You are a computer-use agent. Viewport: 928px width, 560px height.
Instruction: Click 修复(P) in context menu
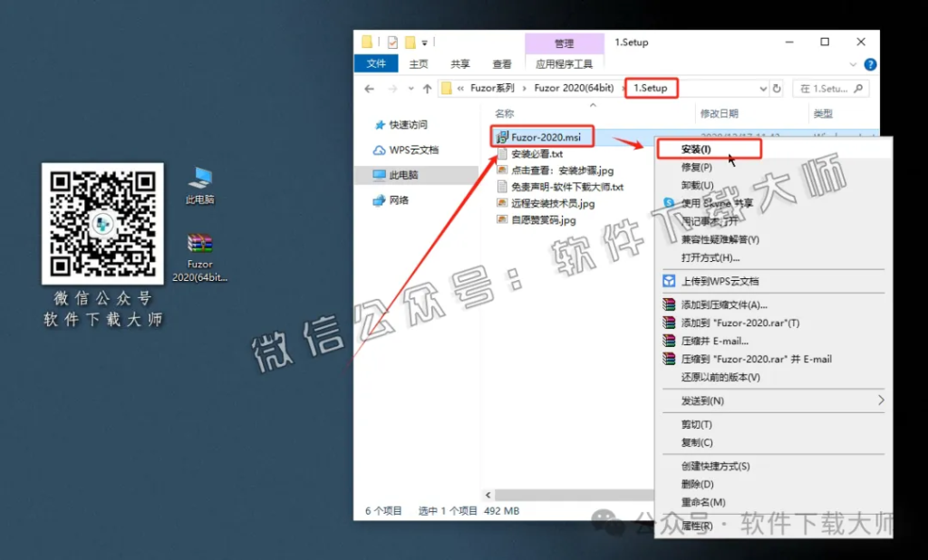(696, 168)
